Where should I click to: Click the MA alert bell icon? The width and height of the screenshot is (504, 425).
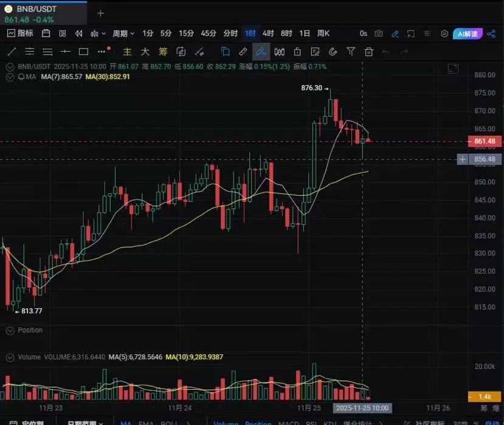pyautogui.click(x=21, y=77)
